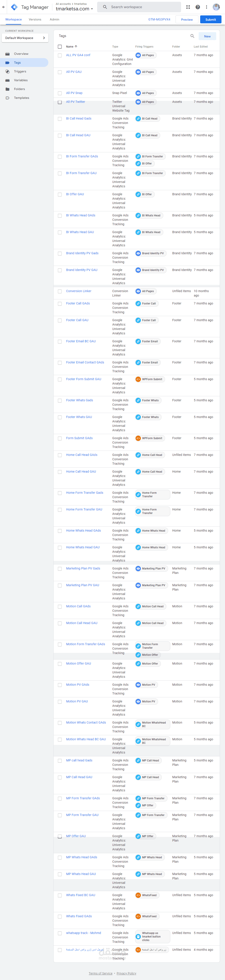Focus the Search workspace field
This screenshot has height=980, width=225.
tap(139, 7)
